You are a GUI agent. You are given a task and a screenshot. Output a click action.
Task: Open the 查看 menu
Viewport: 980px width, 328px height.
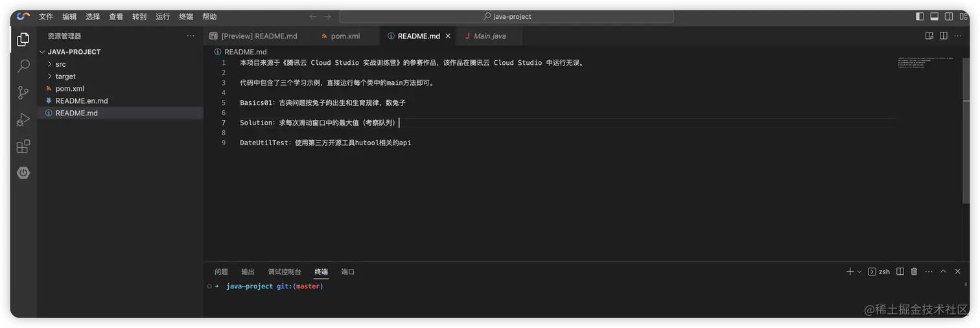click(x=116, y=17)
